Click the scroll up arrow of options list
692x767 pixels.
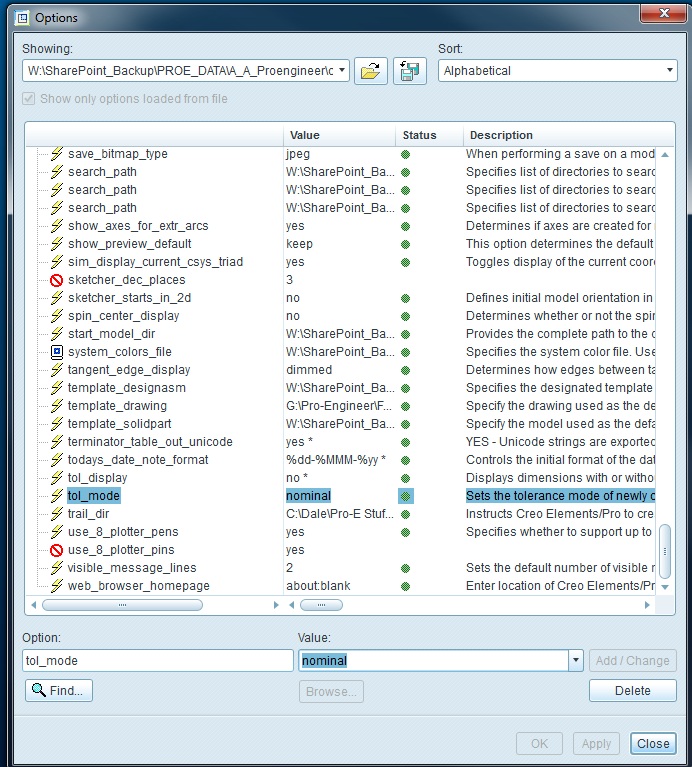tap(665, 155)
